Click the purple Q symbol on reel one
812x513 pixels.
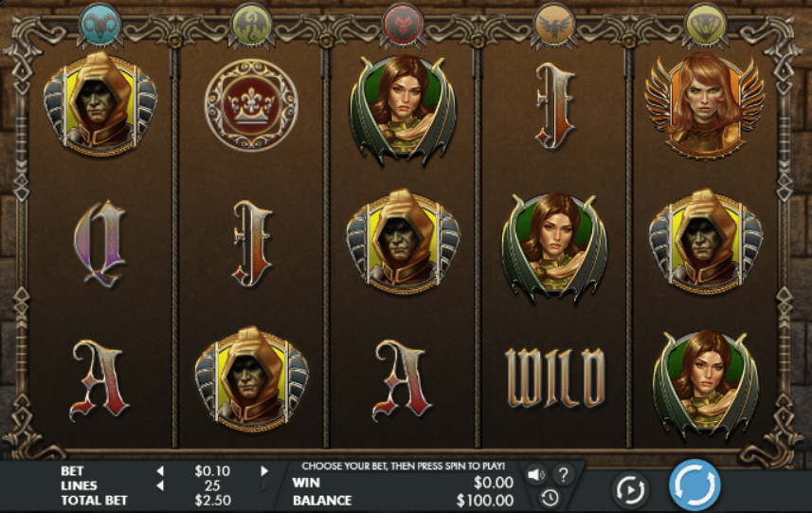coord(99,244)
